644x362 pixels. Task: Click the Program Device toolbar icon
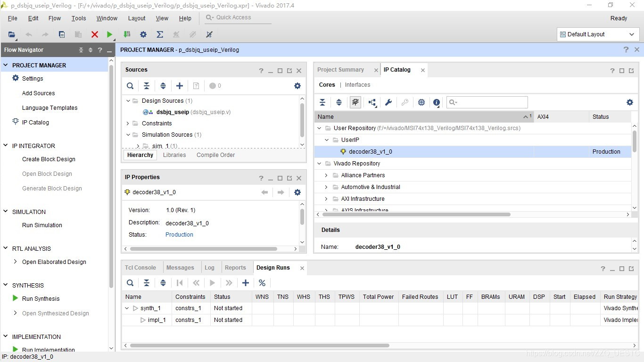(x=127, y=34)
